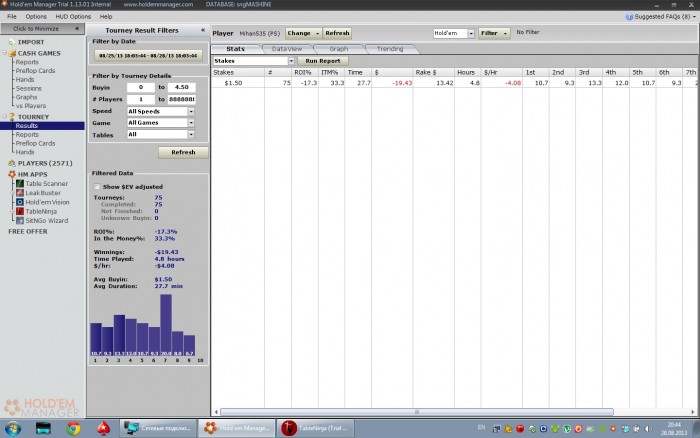
Task: Open SitNGo Wizard app
Action: 46,220
